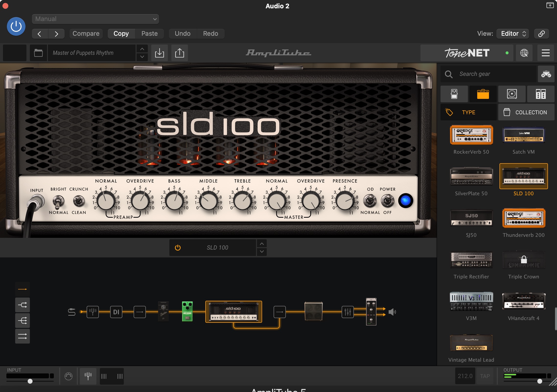
Task: Click the TAP tempo button
Action: point(485,376)
